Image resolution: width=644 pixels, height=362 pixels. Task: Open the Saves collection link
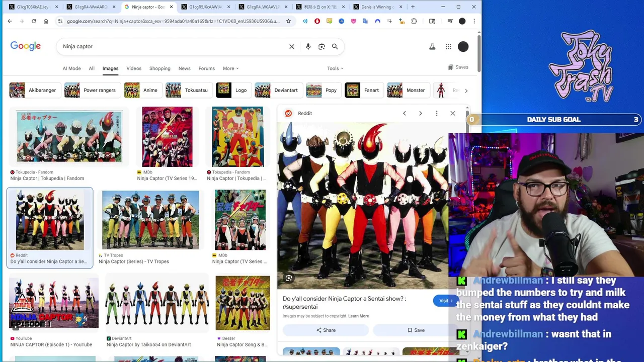[x=458, y=67]
